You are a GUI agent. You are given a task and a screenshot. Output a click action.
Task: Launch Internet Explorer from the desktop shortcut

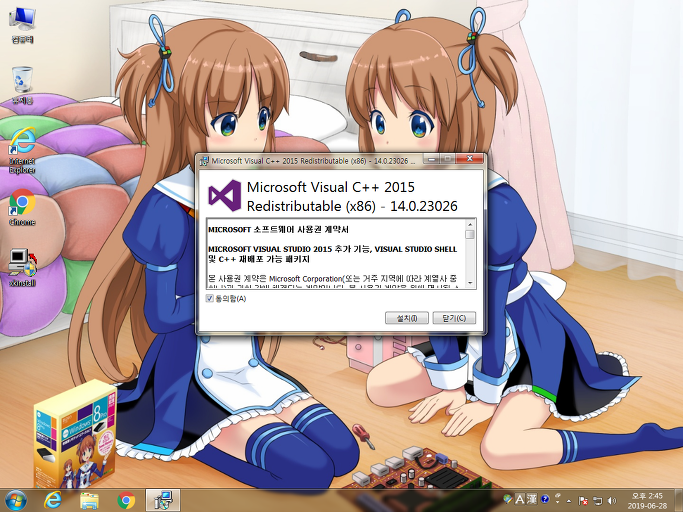tap(22, 150)
